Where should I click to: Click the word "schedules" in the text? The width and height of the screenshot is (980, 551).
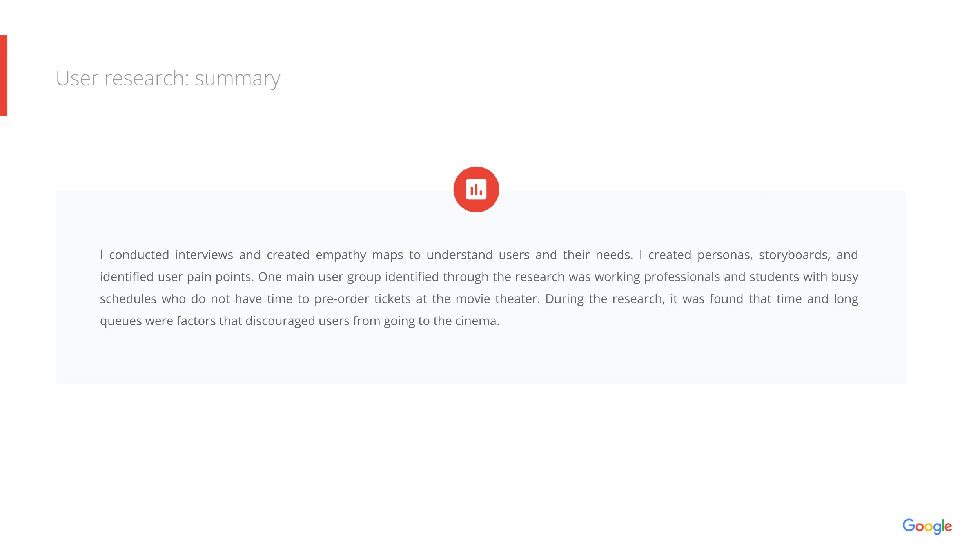(x=128, y=299)
